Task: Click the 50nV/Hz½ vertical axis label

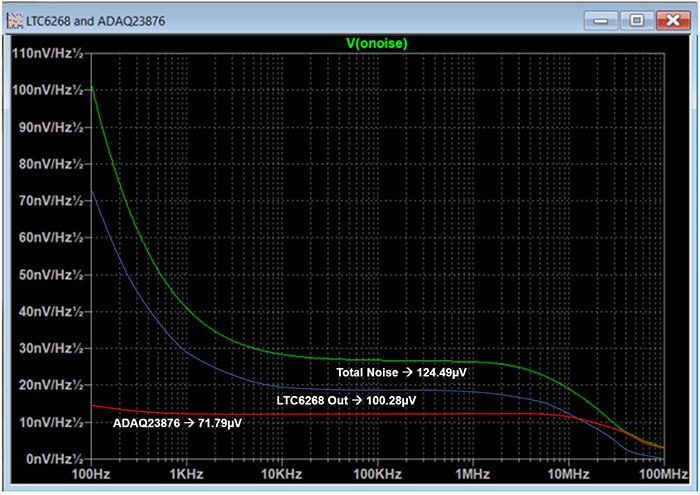Action: 47,274
